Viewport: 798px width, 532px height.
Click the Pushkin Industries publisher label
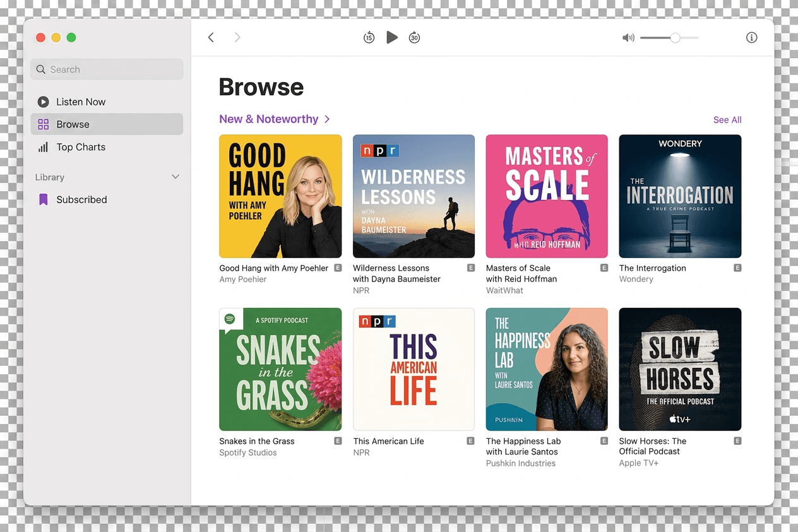click(521, 463)
